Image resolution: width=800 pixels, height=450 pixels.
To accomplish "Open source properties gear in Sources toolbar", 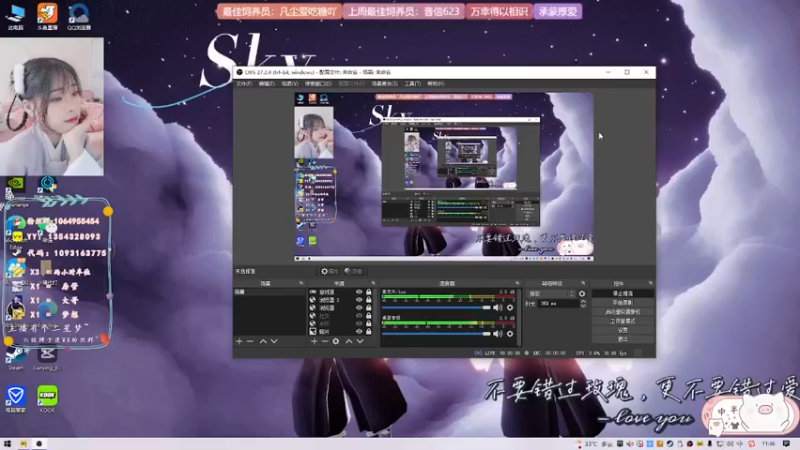I will [336, 341].
